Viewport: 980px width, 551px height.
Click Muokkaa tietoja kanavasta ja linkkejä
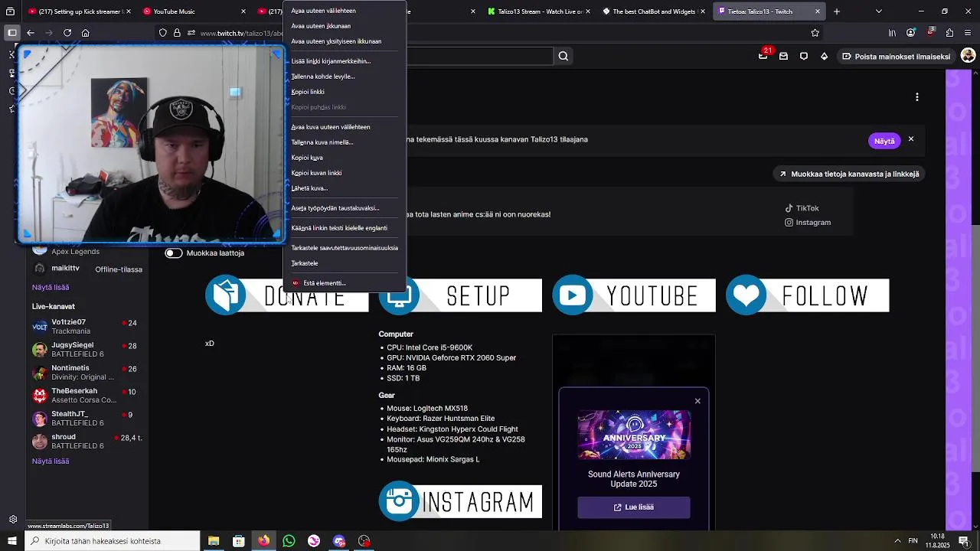click(849, 174)
